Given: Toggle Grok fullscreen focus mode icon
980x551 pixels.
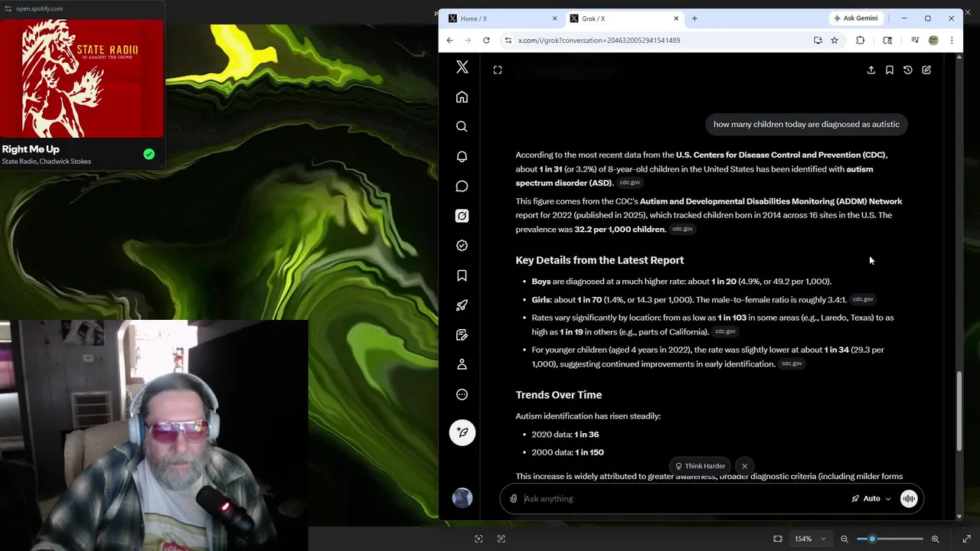Looking at the screenshot, I should [498, 70].
